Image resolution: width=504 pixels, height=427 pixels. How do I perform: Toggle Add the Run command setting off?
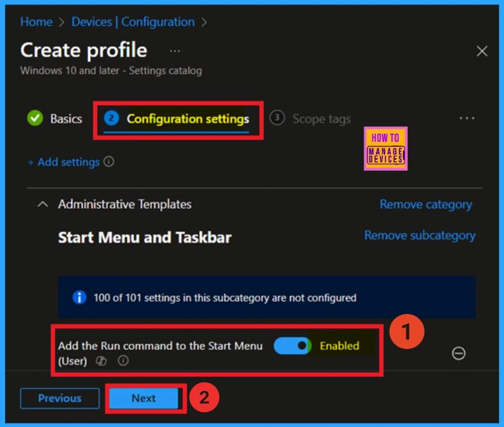[292, 346]
